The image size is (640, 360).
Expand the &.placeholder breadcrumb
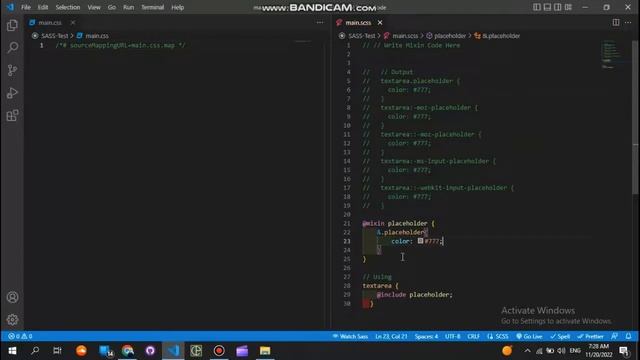pos(501,36)
